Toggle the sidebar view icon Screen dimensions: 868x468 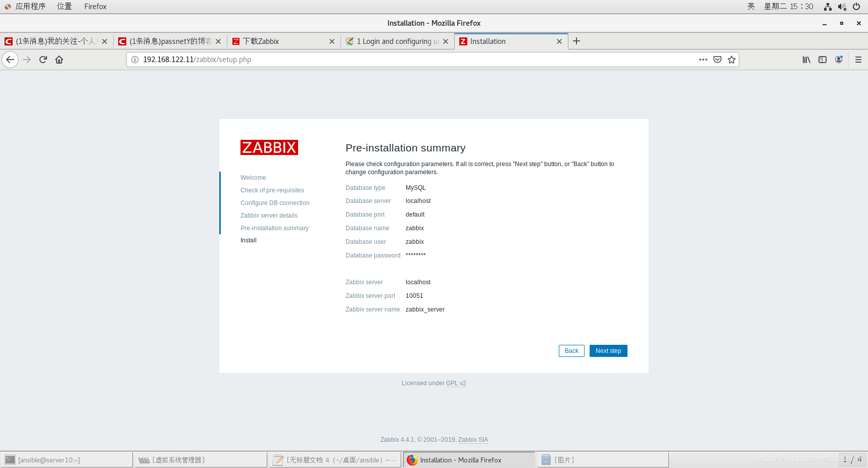pyautogui.click(x=823, y=60)
